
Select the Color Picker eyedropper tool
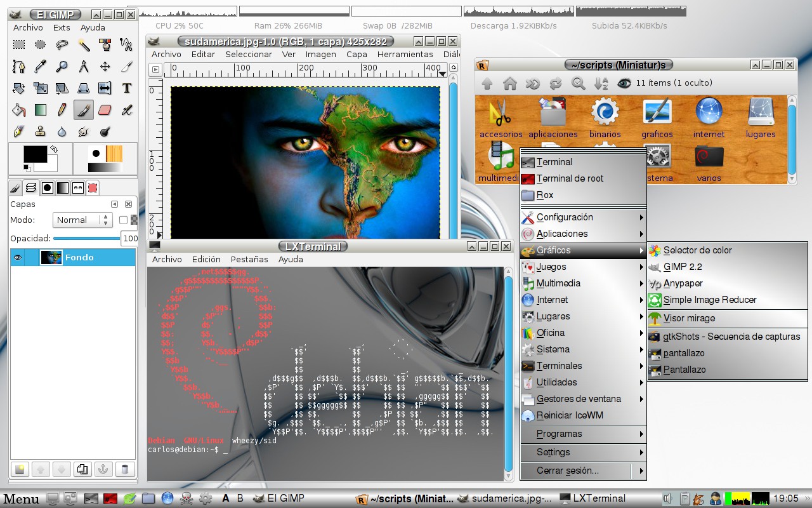point(41,66)
